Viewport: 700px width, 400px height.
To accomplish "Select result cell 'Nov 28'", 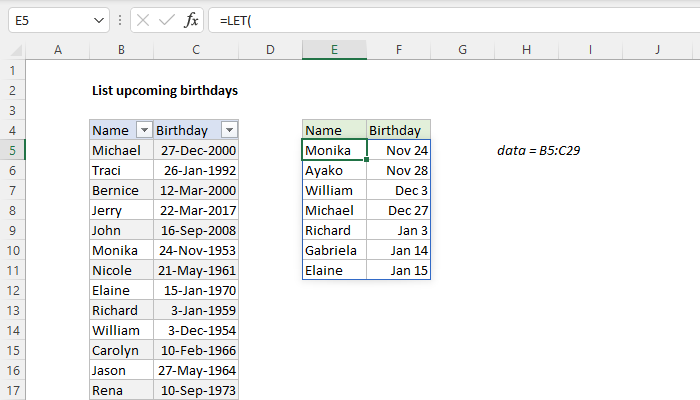I will (x=399, y=170).
